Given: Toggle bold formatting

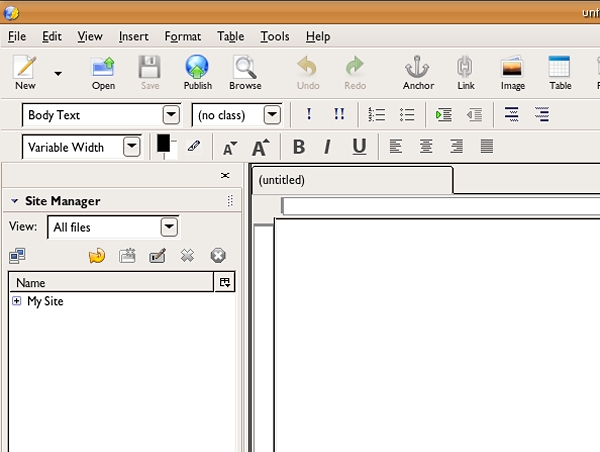Looking at the screenshot, I should coord(298,147).
